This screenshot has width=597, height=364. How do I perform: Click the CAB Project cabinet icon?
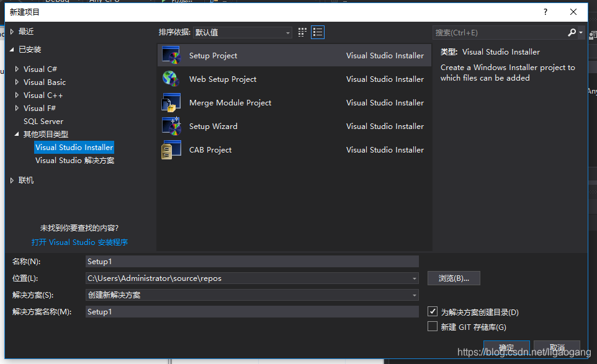click(x=171, y=150)
